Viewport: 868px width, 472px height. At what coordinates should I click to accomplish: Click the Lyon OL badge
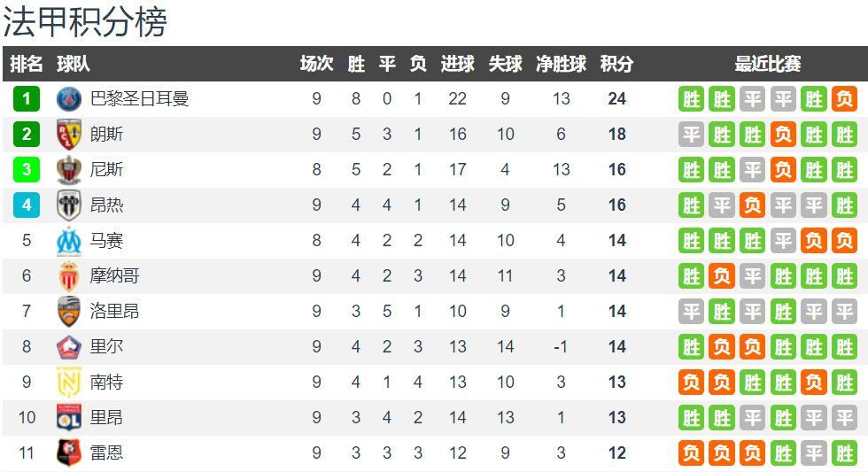tap(69, 417)
